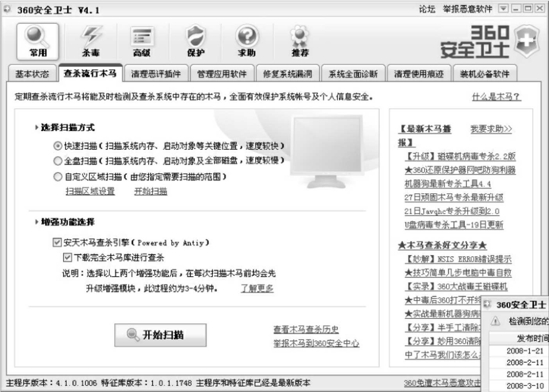Click 2008-1-21 date in the popup
Image resolution: width=549 pixels, height=392 pixels.
coord(525,351)
